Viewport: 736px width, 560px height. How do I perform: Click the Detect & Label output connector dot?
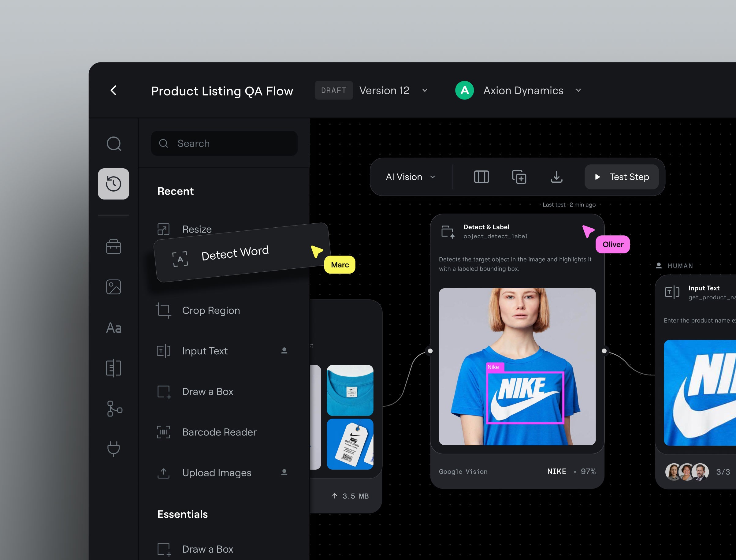(x=604, y=351)
